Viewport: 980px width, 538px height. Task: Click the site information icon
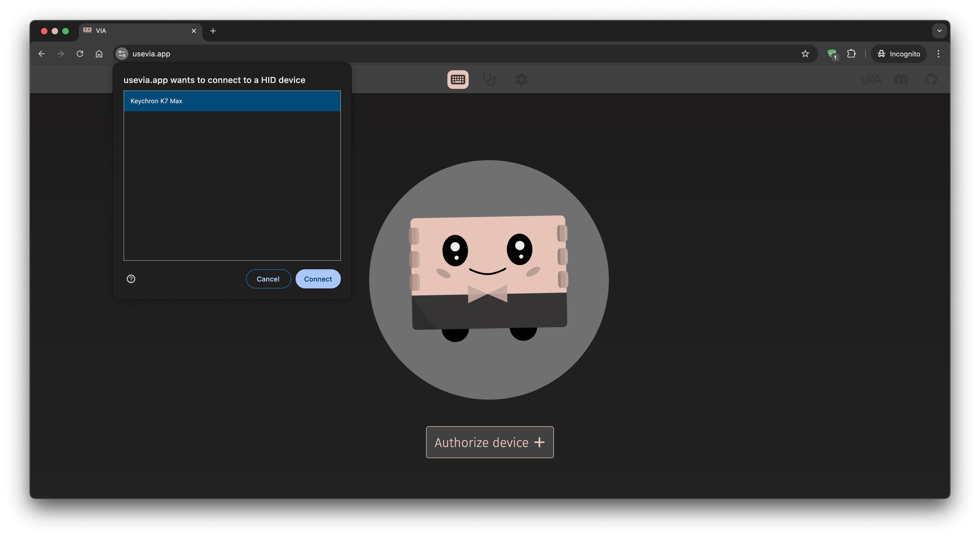(x=122, y=53)
